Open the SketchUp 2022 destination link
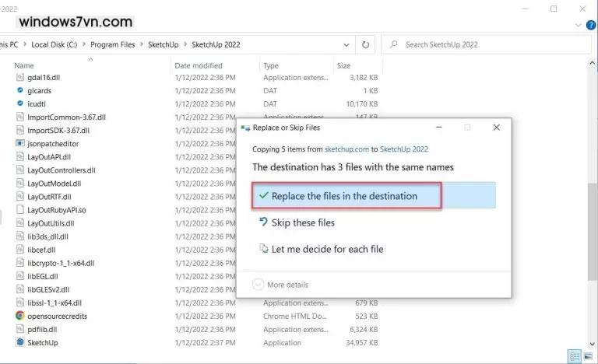This screenshot has height=364, width=598. [x=403, y=149]
